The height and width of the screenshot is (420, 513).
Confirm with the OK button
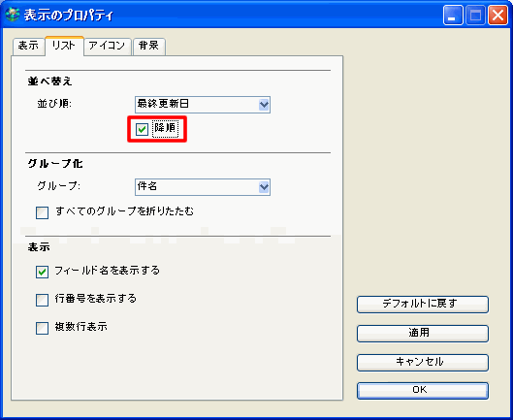[423, 391]
